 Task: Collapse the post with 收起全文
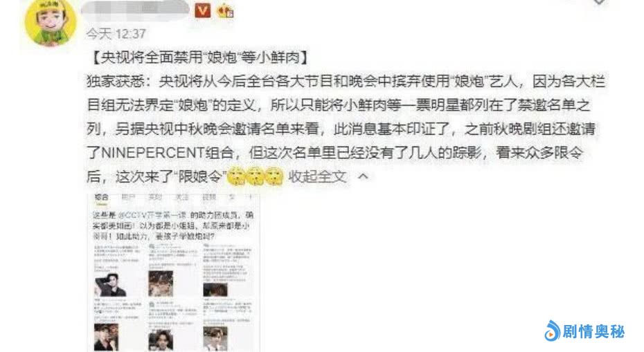(x=317, y=177)
